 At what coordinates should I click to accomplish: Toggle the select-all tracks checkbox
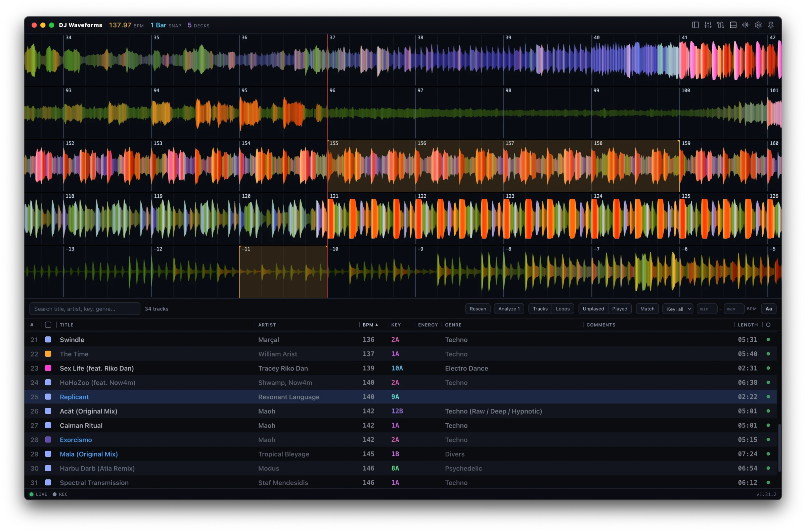point(48,325)
